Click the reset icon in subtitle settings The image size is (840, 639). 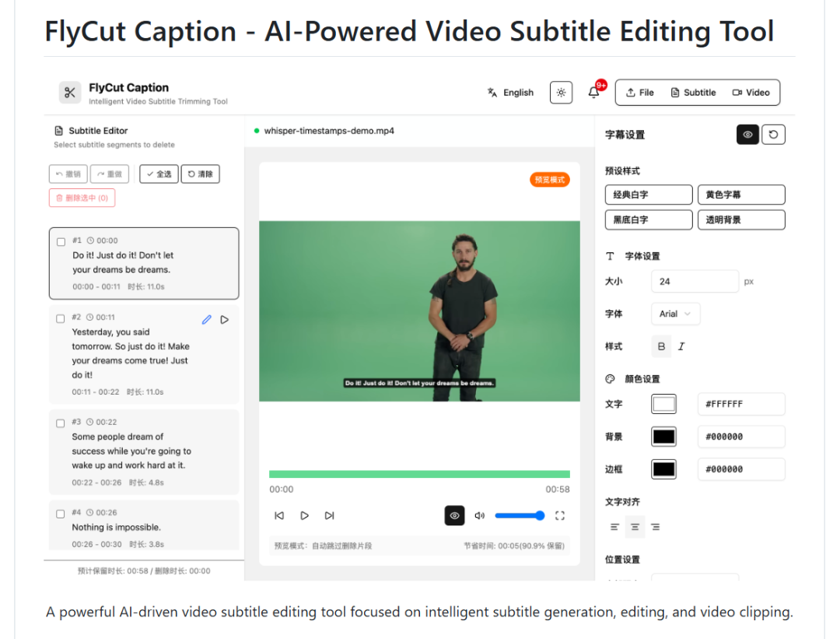(773, 135)
